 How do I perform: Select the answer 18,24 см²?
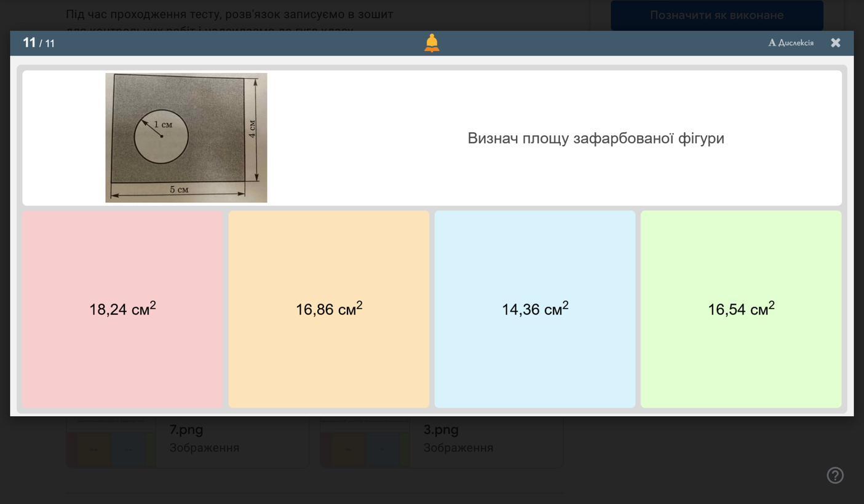122,309
